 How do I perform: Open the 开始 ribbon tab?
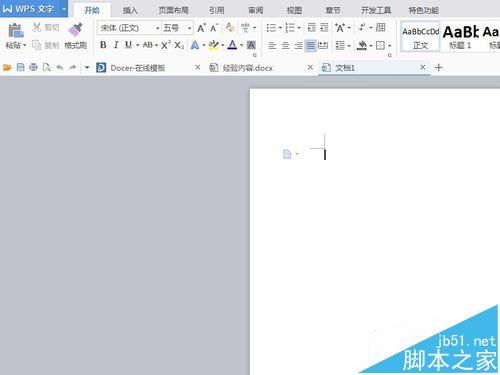pos(92,10)
